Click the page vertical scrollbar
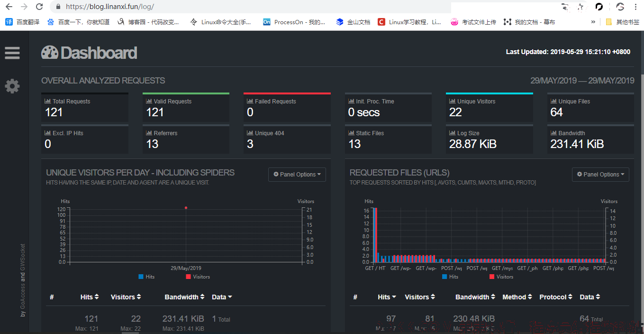Image resolution: width=644 pixels, height=334 pixels. point(642,182)
